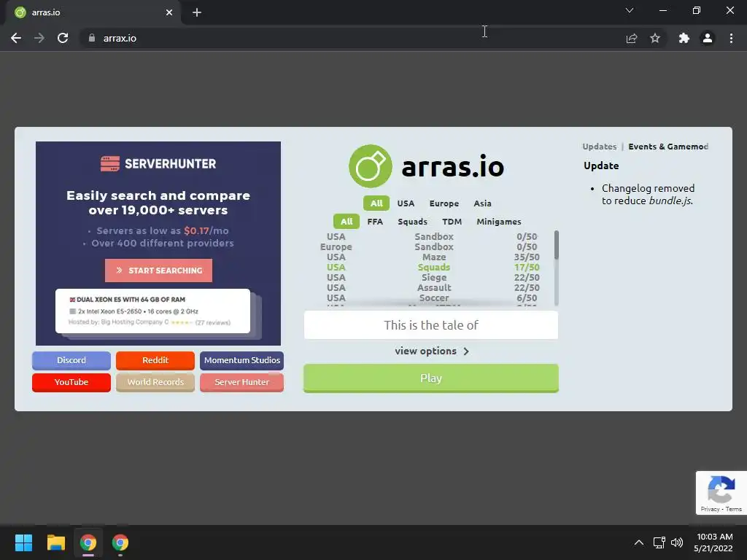Click the browser forward arrow
The image size is (747, 560).
pyautogui.click(x=39, y=38)
